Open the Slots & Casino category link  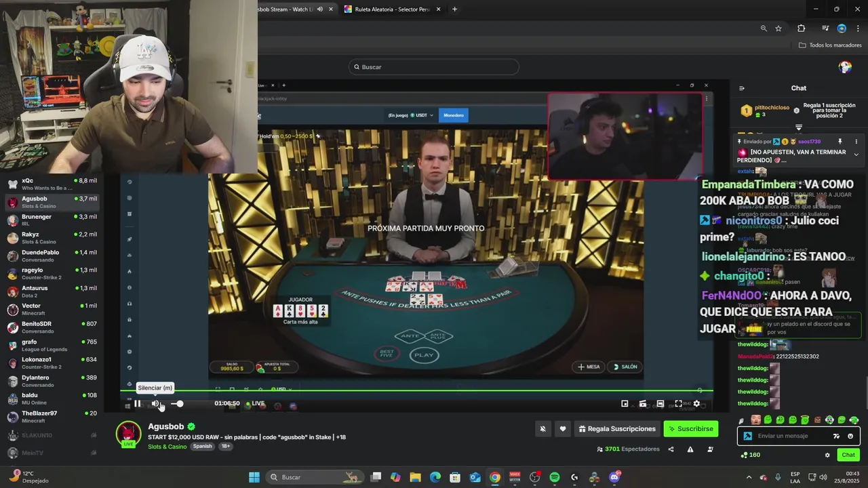click(167, 447)
